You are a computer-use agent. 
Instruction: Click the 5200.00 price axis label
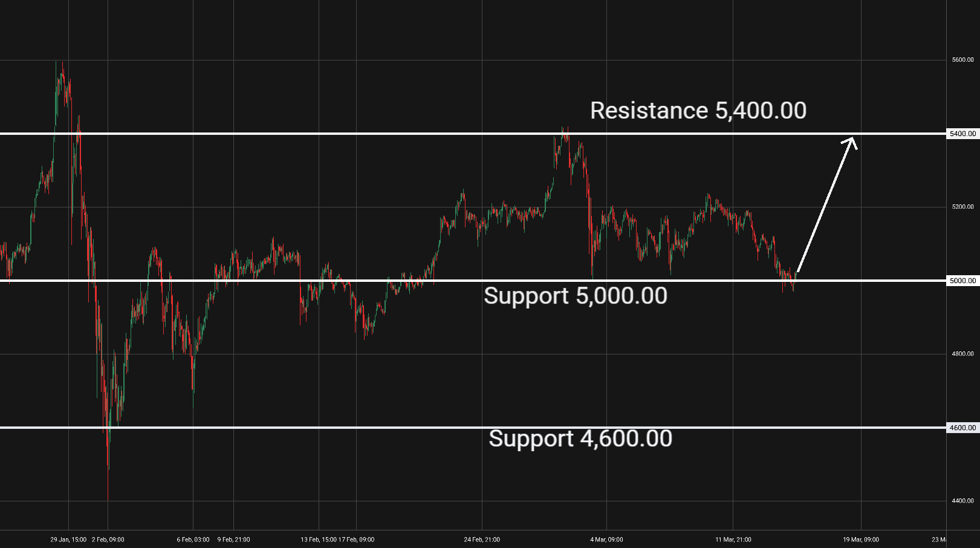pos(962,207)
